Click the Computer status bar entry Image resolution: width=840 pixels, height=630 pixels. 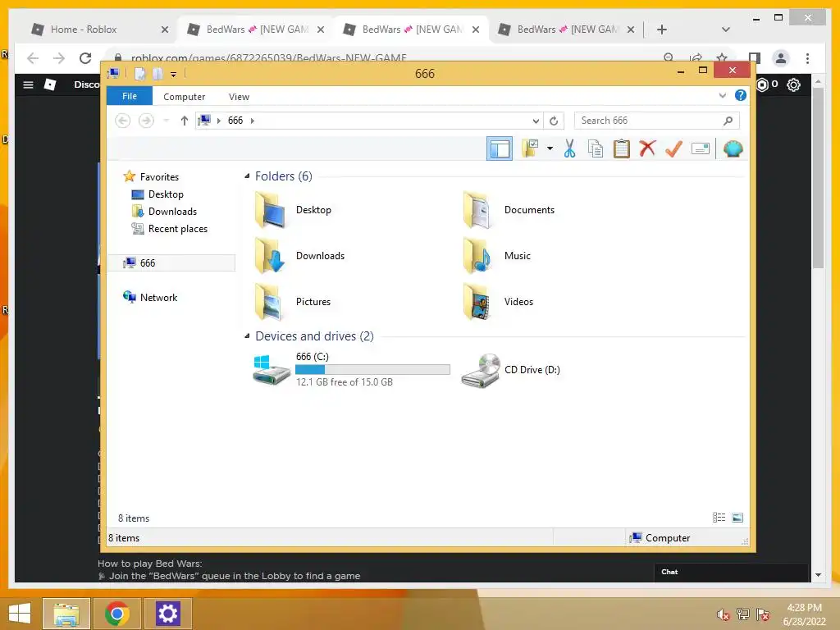pyautogui.click(x=660, y=538)
